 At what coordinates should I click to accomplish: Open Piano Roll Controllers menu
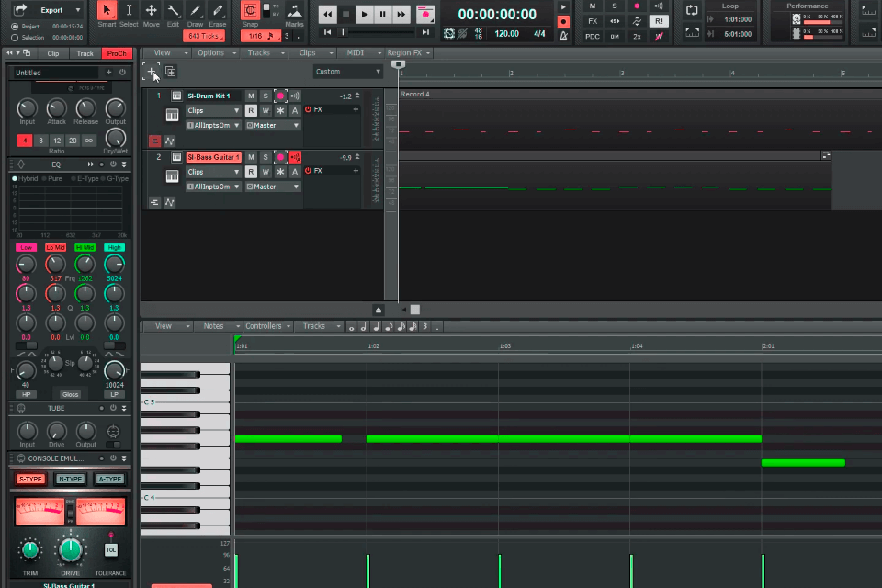pyautogui.click(x=267, y=326)
